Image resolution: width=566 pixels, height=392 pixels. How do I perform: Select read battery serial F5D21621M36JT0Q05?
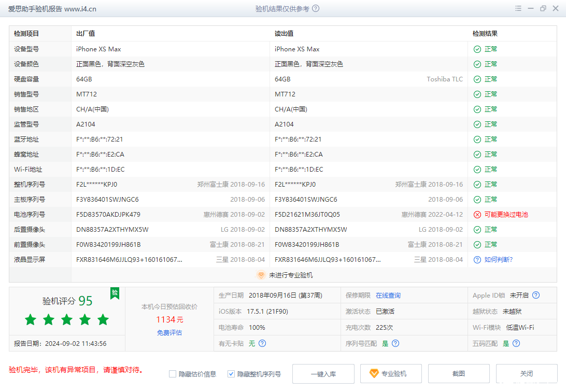click(x=307, y=215)
